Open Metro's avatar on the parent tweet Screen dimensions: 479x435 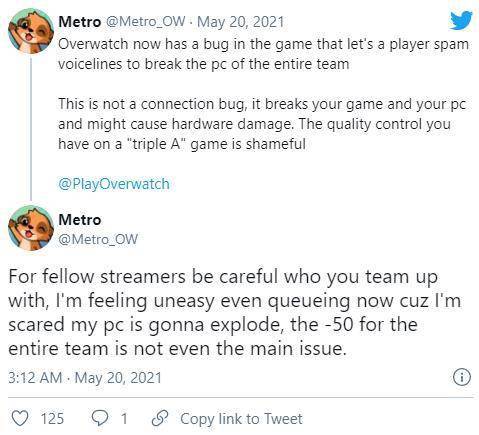(x=31, y=32)
